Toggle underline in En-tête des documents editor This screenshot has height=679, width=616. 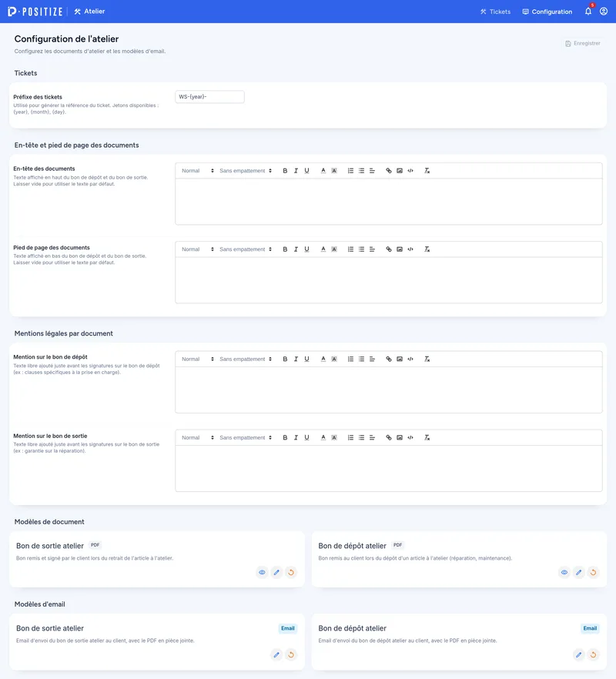click(x=306, y=171)
